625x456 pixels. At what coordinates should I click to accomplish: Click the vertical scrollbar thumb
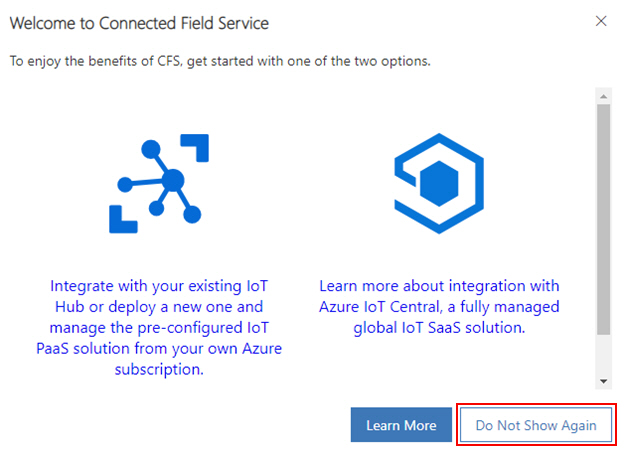point(603,220)
